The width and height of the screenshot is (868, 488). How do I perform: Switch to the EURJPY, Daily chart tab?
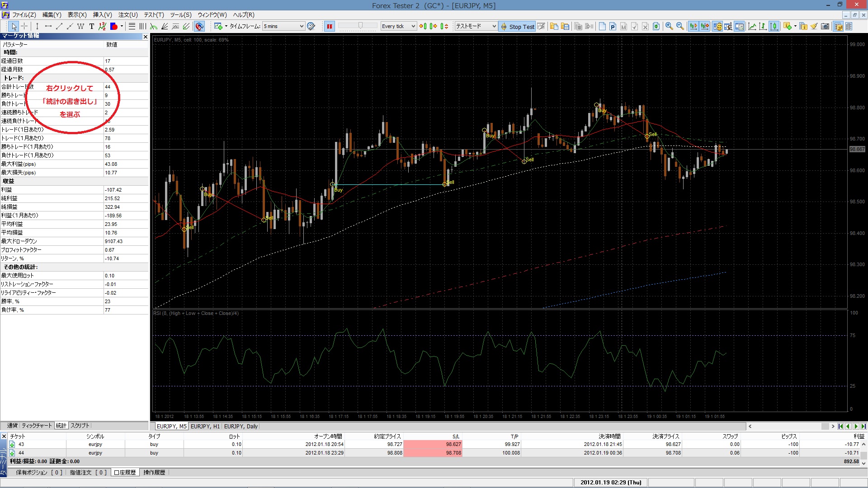pos(241,426)
